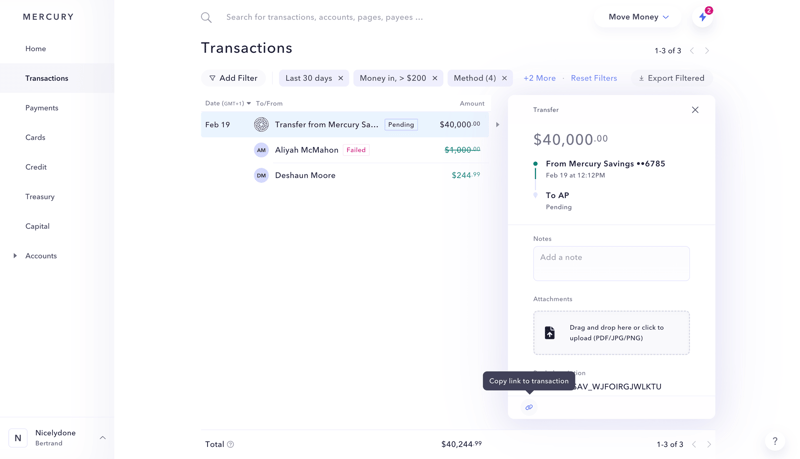The width and height of the screenshot is (800, 459).
Task: Remove the Method (4) filter
Action: coord(505,78)
